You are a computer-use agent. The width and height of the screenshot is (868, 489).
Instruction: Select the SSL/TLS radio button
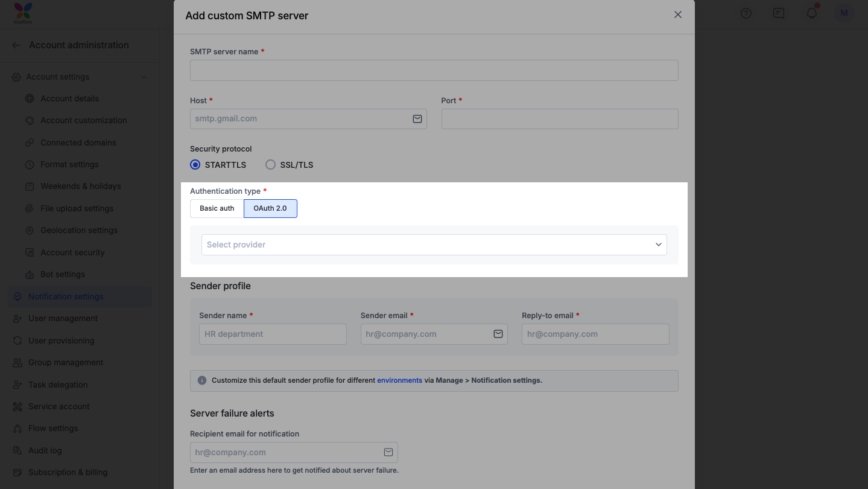pos(270,165)
